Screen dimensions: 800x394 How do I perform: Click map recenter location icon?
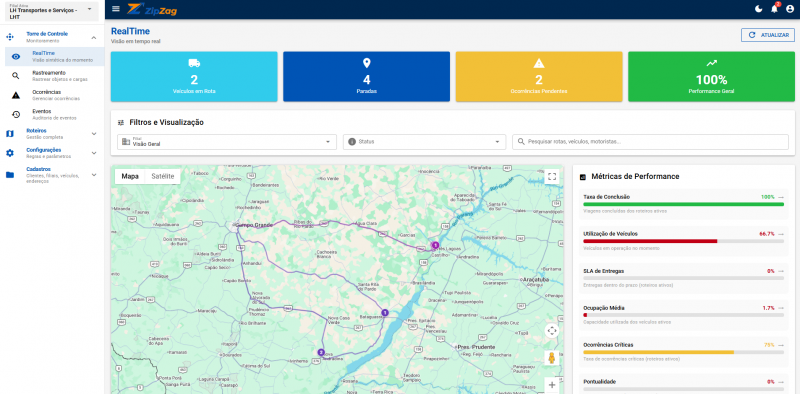(x=552, y=331)
